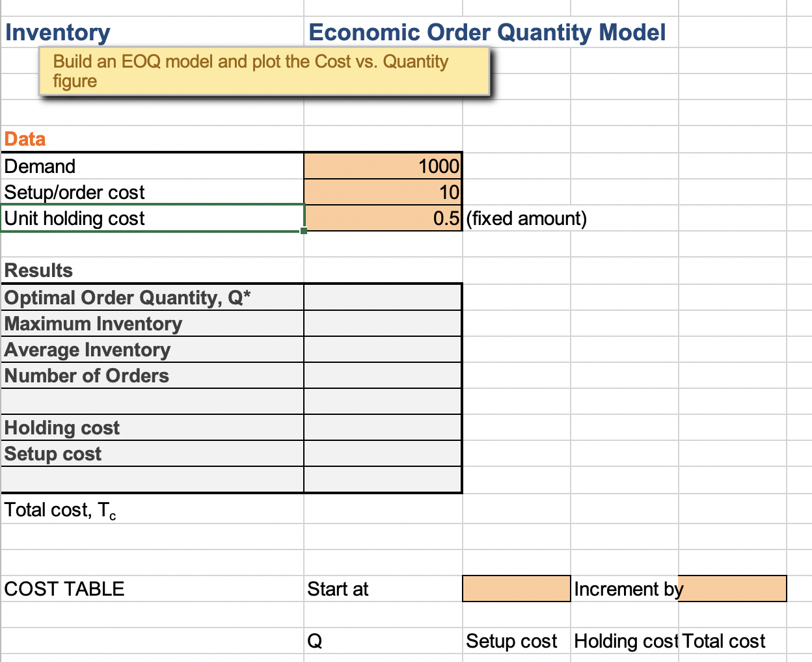Screen dimensions: 812x662
Task: Click the Optimal Order Quantity, Q* result cell
Action: (x=382, y=297)
